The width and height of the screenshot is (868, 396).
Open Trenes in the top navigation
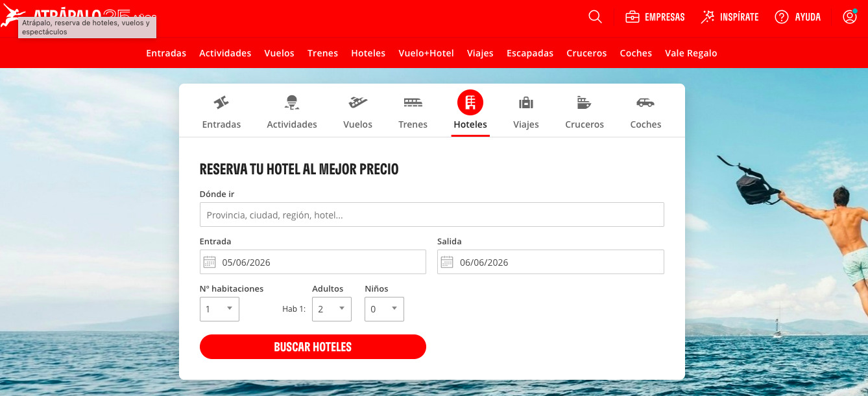point(323,53)
